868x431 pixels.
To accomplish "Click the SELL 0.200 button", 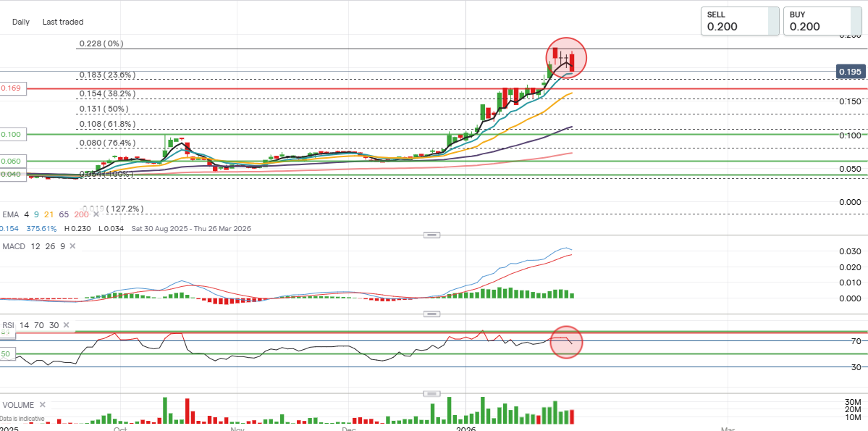I will [x=739, y=21].
